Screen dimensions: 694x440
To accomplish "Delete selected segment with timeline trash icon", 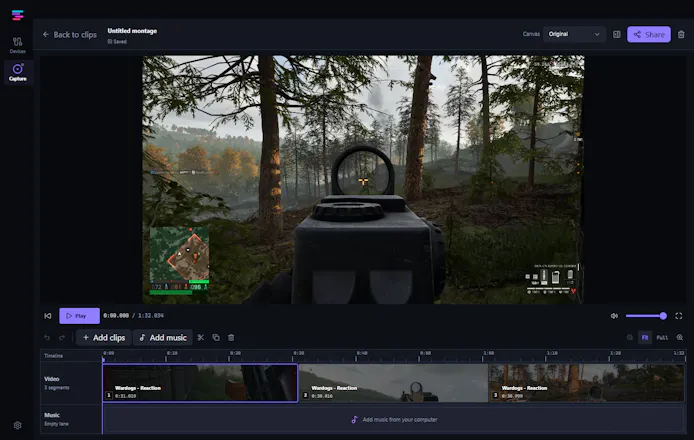I will point(231,338).
